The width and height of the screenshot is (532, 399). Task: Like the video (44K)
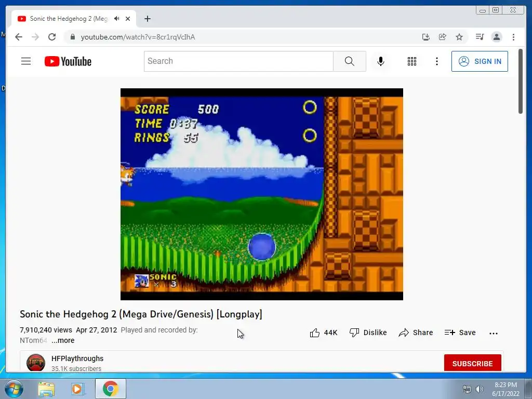pyautogui.click(x=323, y=332)
